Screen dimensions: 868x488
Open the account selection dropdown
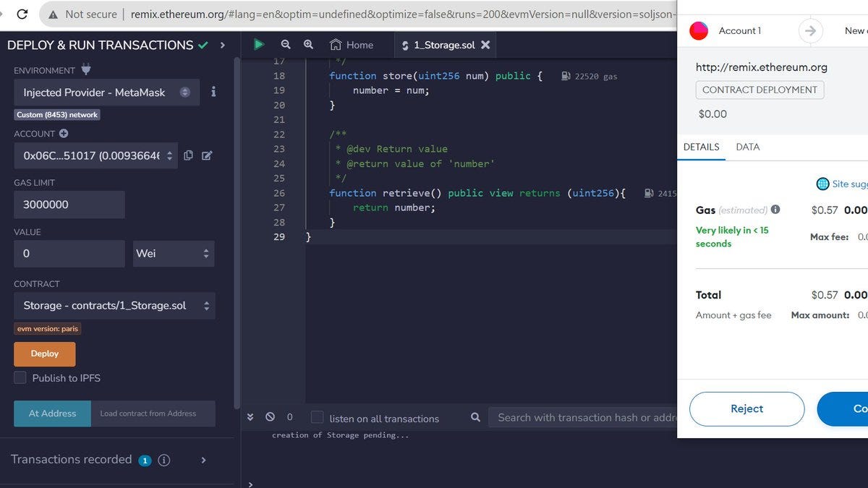pos(95,155)
